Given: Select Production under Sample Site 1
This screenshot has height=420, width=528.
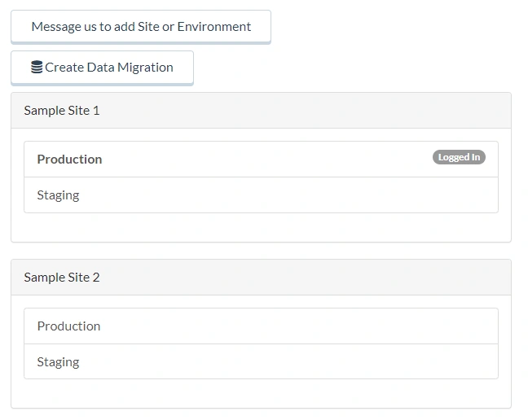Looking at the screenshot, I should (x=261, y=160).
